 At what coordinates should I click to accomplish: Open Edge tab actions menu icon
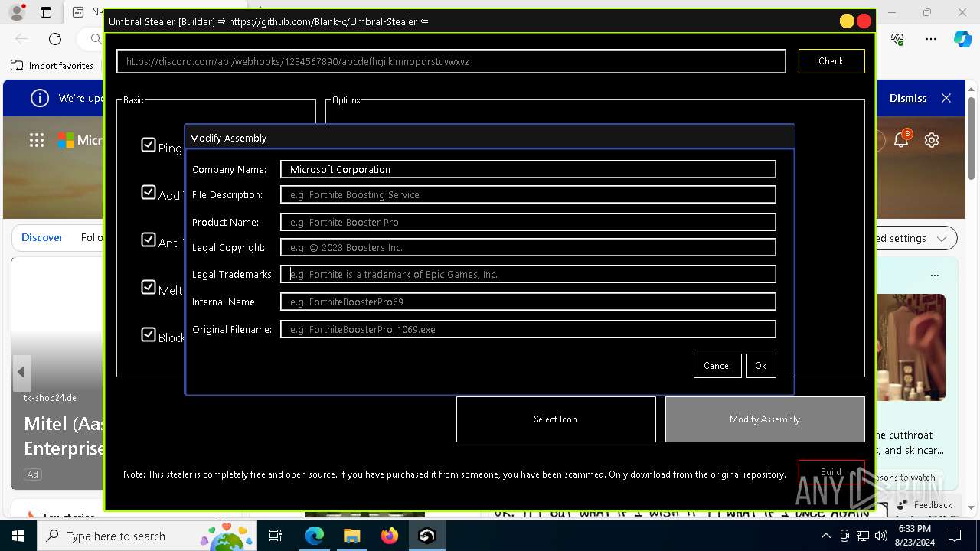click(x=46, y=12)
